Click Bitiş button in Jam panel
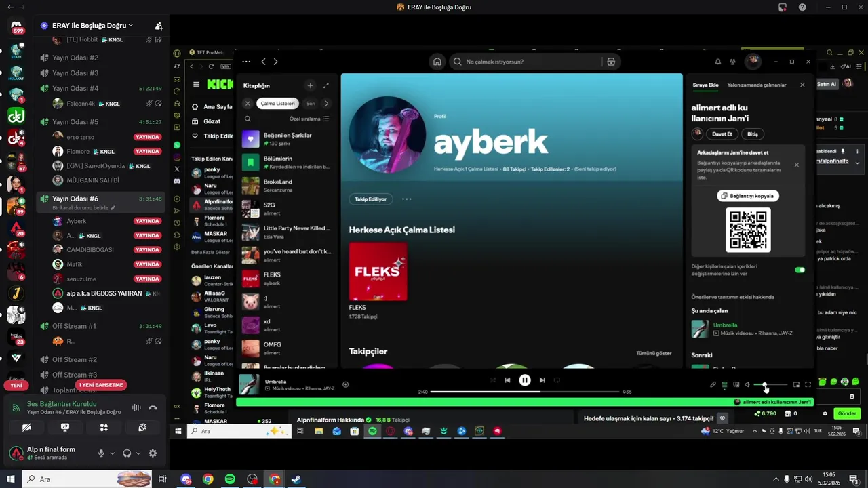Viewport: 868px width, 488px height. pos(753,134)
